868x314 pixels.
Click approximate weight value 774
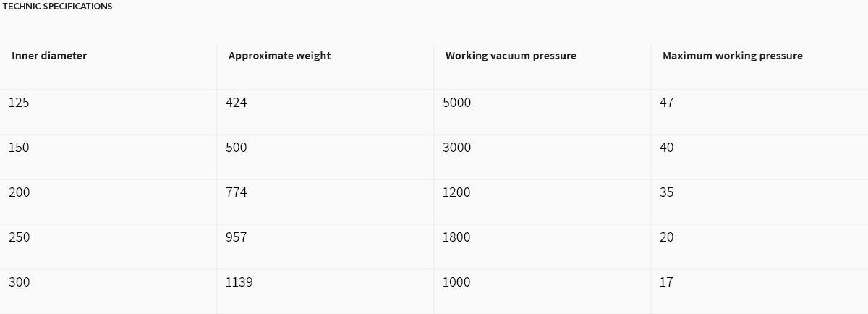click(236, 192)
